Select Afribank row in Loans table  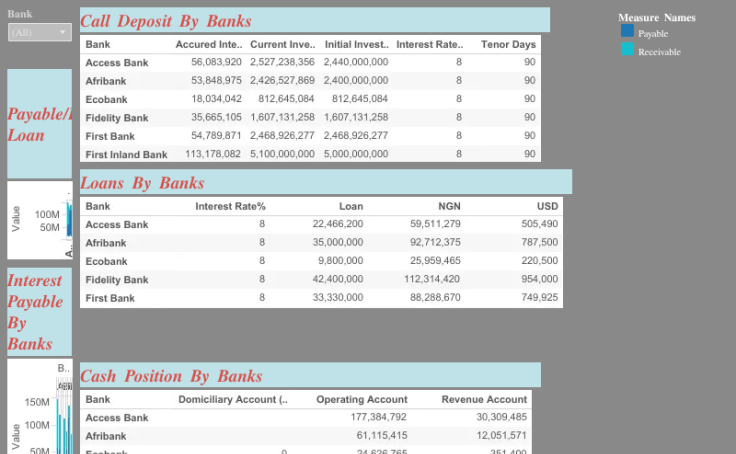pos(322,243)
